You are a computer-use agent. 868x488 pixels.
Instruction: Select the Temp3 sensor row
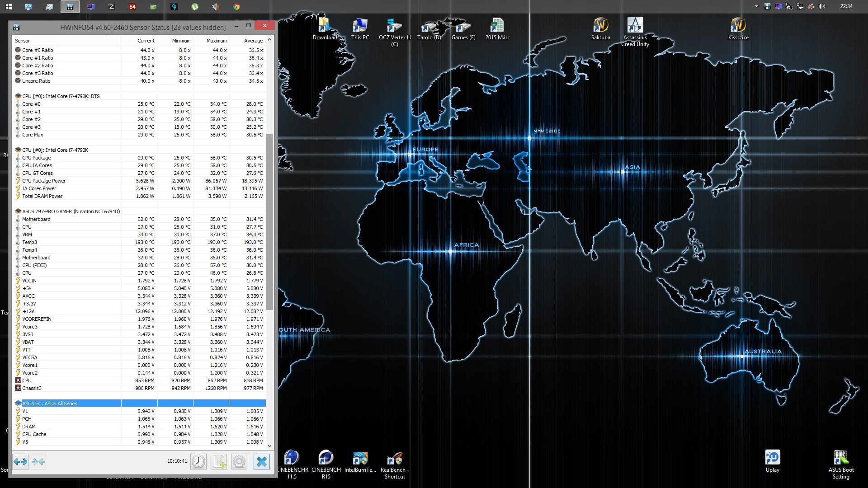tap(139, 242)
